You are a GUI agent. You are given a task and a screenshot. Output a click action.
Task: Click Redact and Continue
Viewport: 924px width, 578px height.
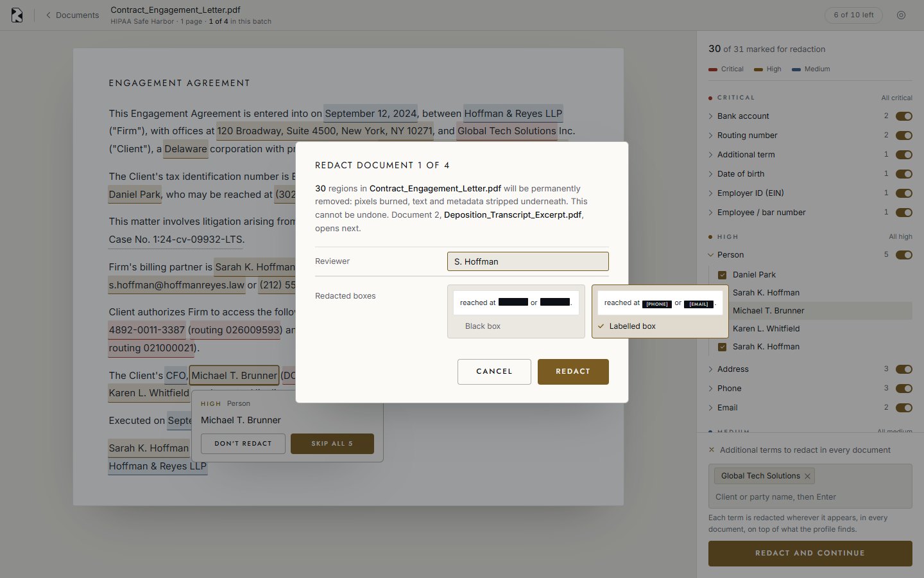(x=810, y=554)
